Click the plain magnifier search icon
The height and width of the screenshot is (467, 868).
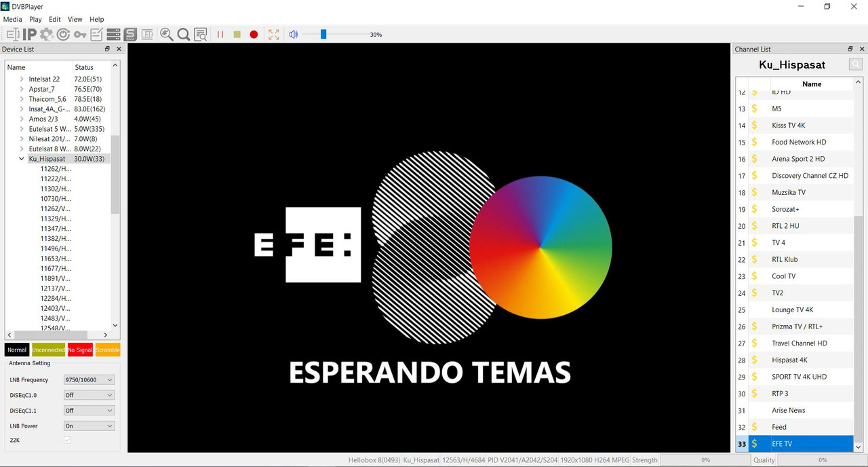click(x=183, y=34)
